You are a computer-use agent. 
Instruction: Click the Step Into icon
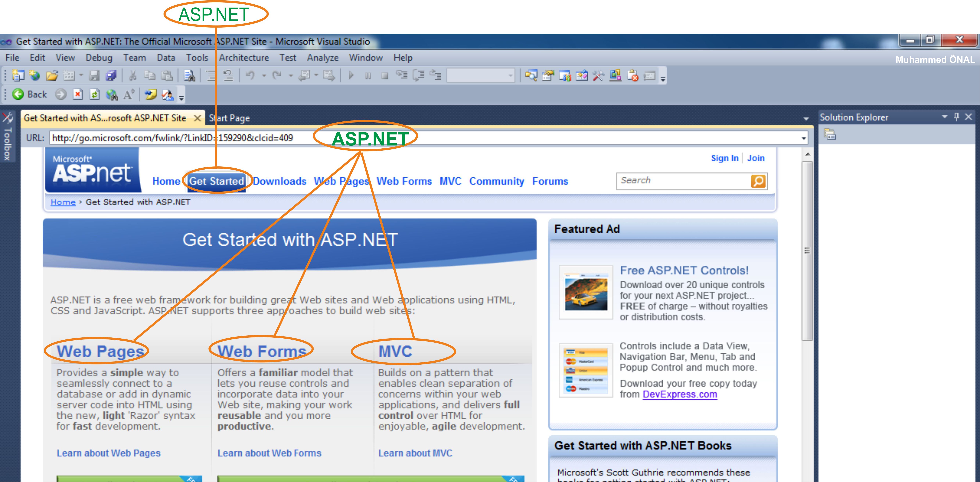pyautogui.click(x=401, y=75)
